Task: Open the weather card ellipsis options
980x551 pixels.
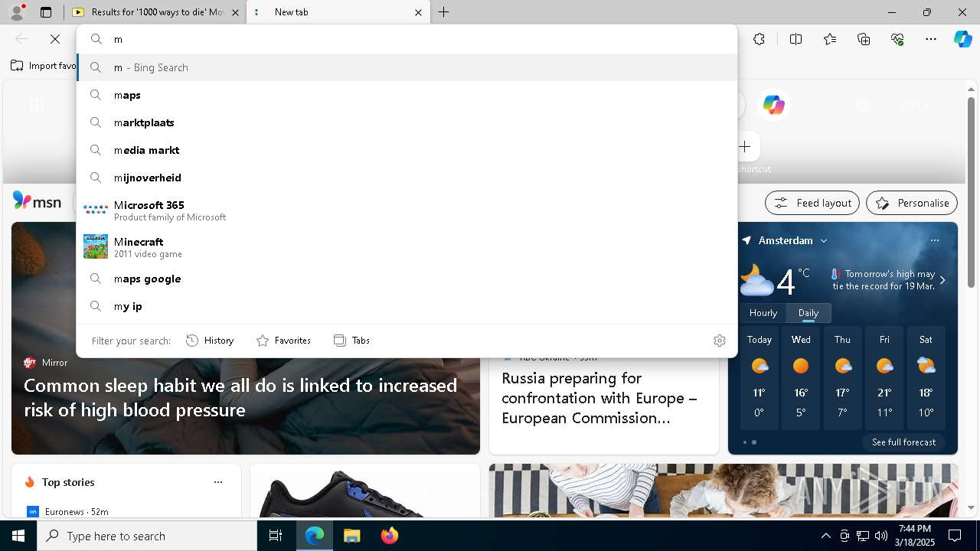Action: coord(934,240)
